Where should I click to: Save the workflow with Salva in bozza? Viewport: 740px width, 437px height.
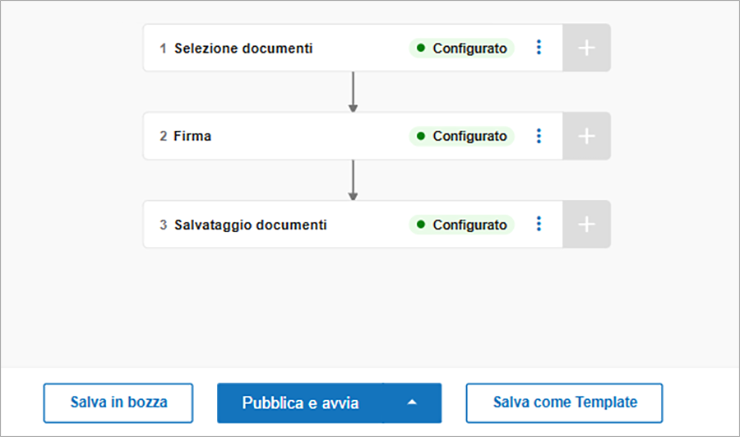coord(119,403)
